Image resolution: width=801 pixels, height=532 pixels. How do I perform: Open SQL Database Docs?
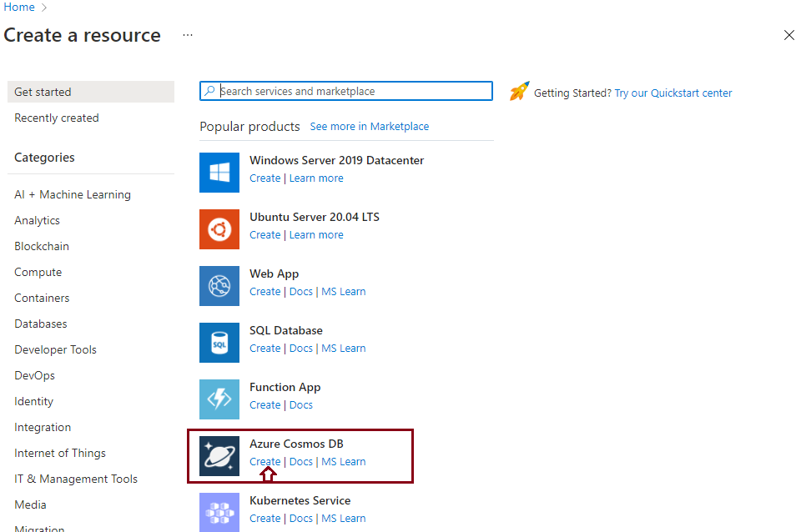pos(301,349)
